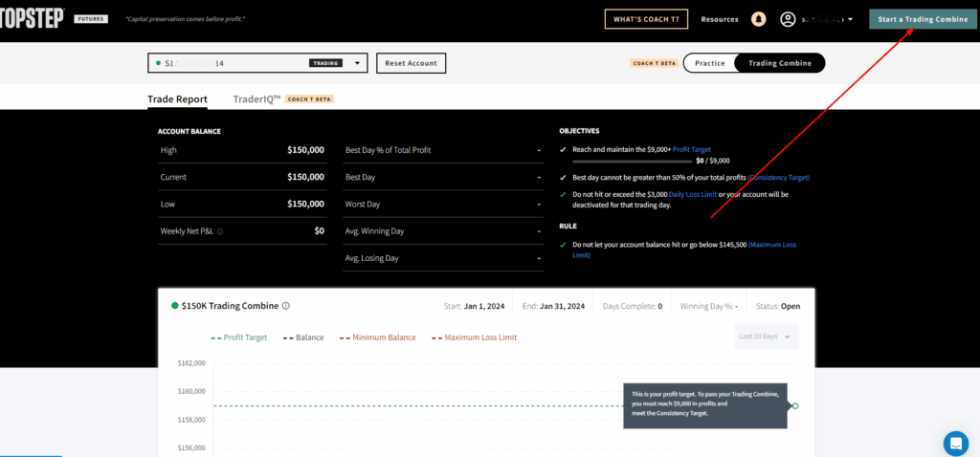Click the Low balance row label
Screen dimensions: 980x457
tap(167, 204)
